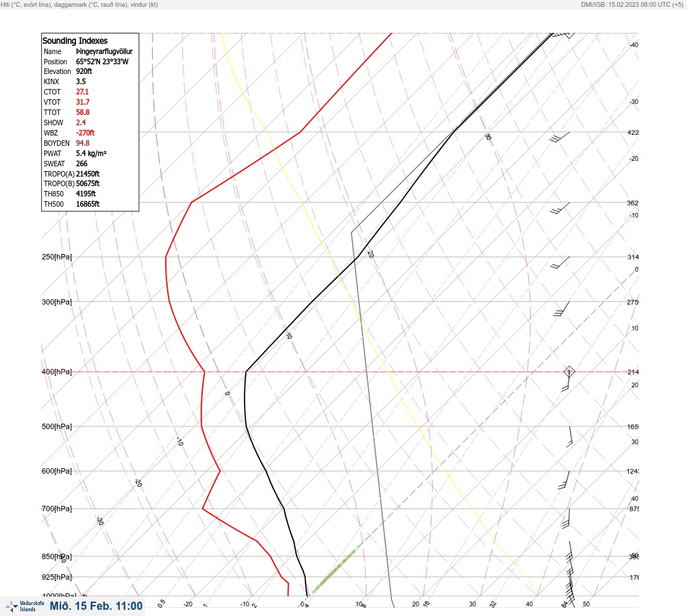This screenshot has width=687, height=616.
Task: Click the KINX value 3.5
Action: click(x=81, y=81)
